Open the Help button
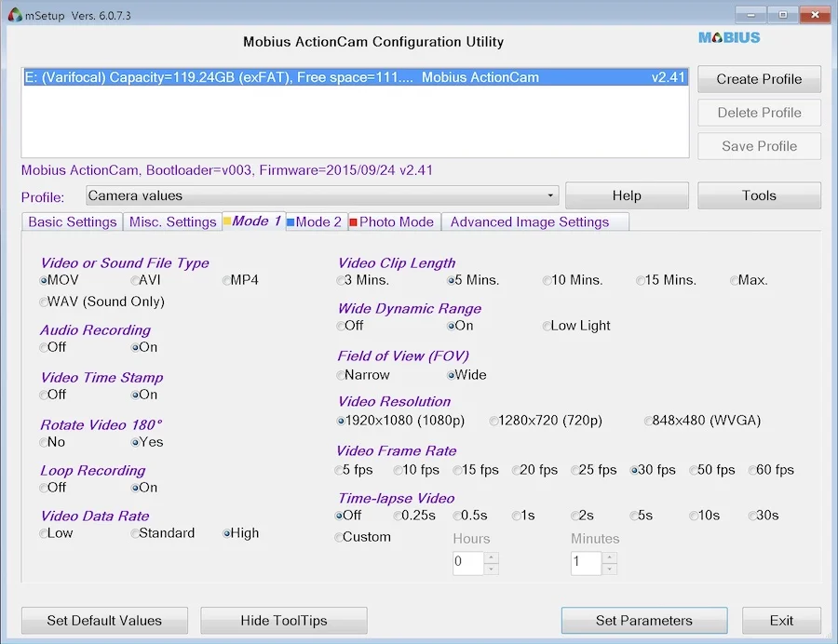Image resolution: width=838 pixels, height=644 pixels. click(627, 195)
